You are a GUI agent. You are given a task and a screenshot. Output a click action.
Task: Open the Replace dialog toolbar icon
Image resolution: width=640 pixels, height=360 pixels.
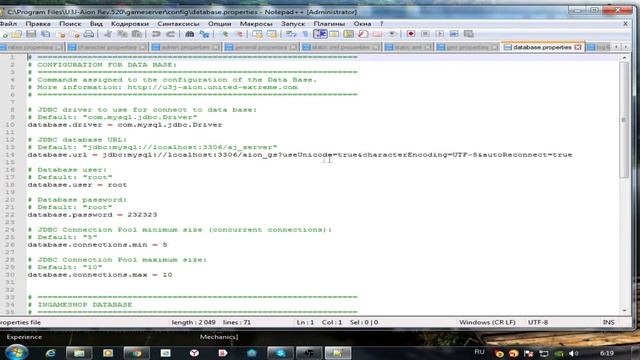[204, 34]
